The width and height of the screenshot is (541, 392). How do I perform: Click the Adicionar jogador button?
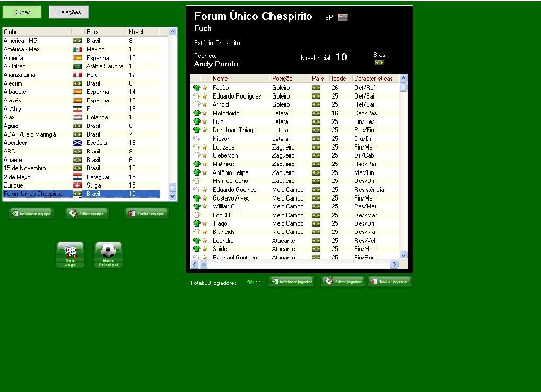coord(291,281)
